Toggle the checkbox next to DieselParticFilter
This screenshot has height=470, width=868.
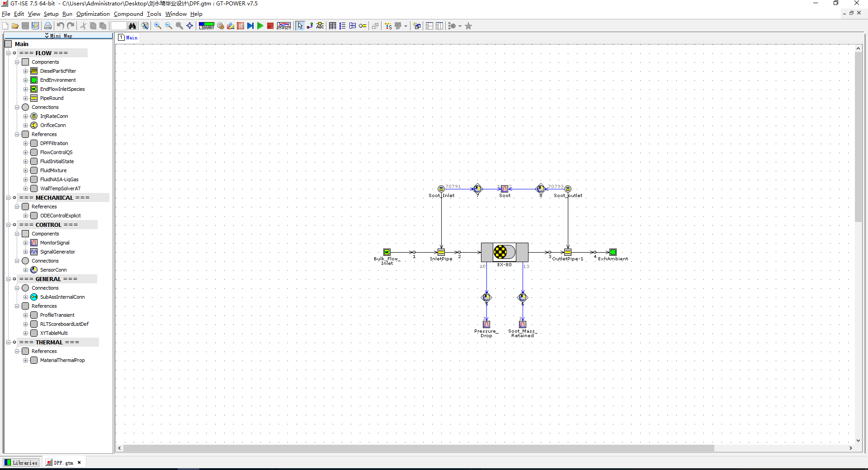click(x=34, y=71)
